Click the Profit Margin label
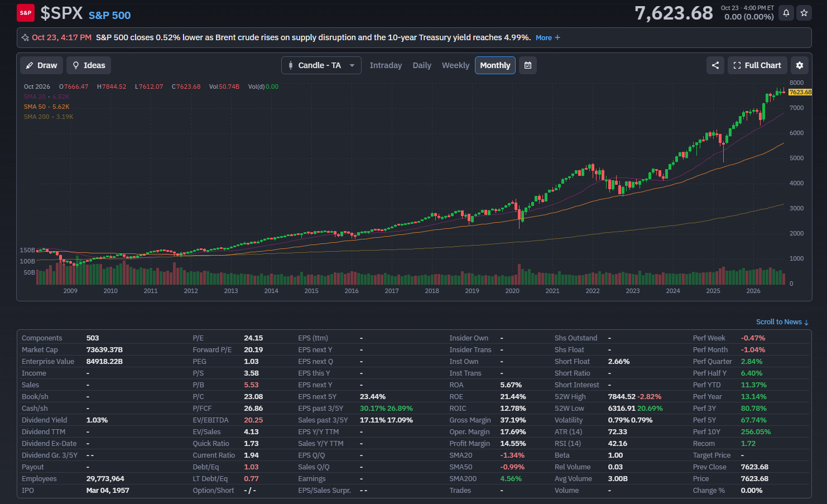The width and height of the screenshot is (827, 504). 470,444
